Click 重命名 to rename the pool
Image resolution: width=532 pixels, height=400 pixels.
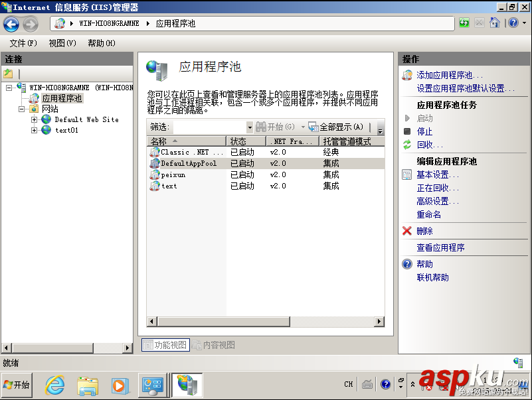tap(429, 214)
